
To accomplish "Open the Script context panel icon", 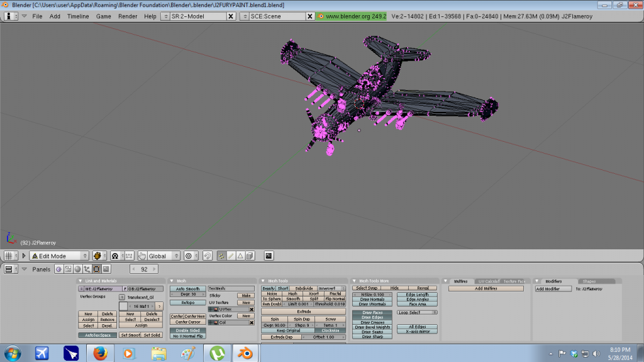I will (68, 269).
